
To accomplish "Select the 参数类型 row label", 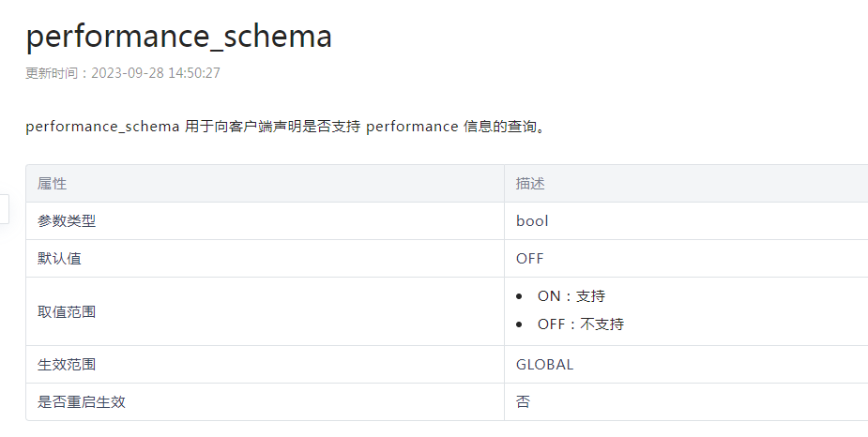I will coord(67,221).
